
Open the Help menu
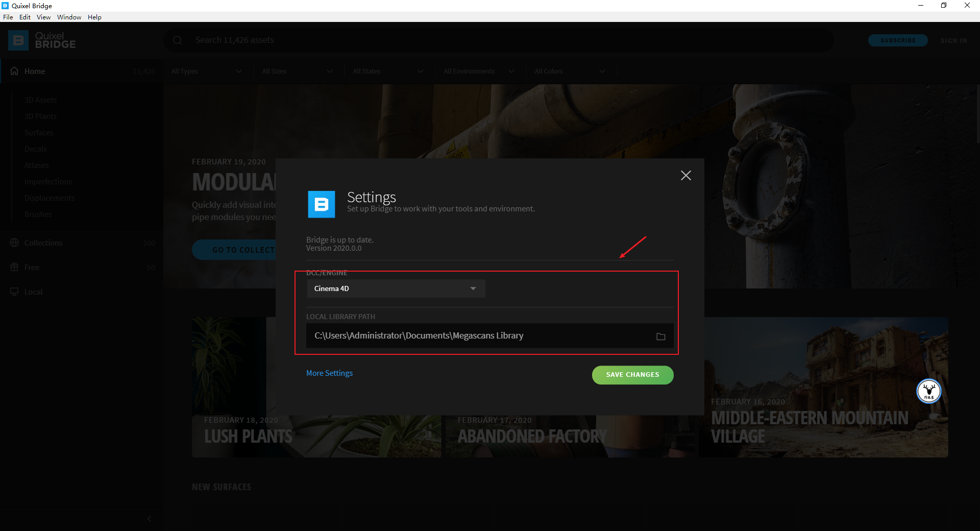coord(94,17)
